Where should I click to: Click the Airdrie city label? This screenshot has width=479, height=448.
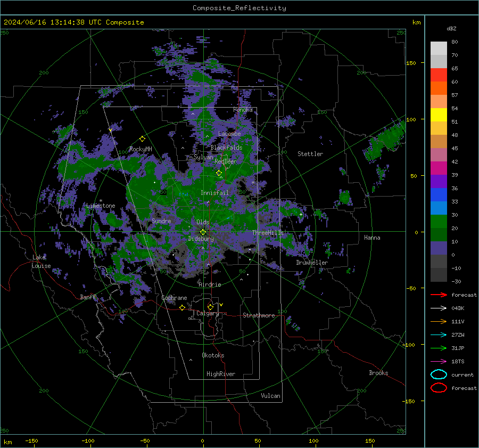(x=210, y=284)
